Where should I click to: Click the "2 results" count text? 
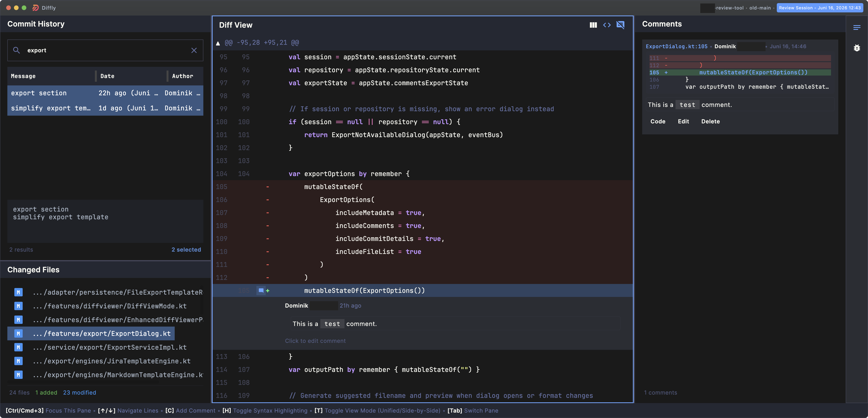(x=21, y=250)
